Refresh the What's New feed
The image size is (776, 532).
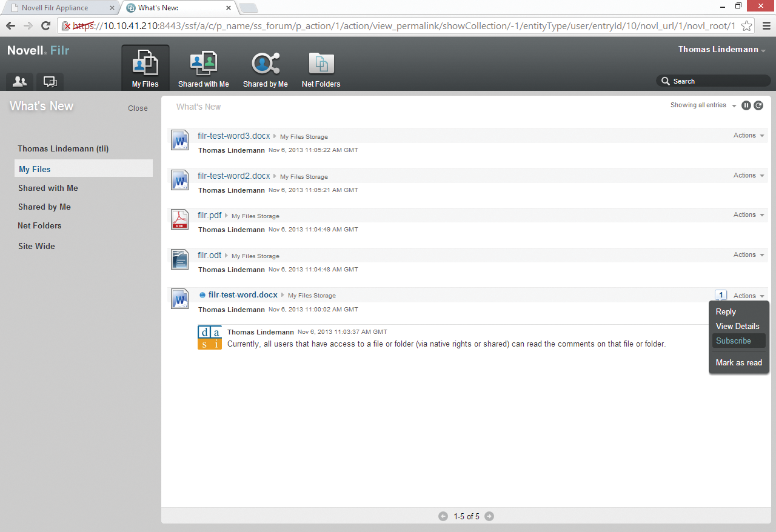(758, 105)
